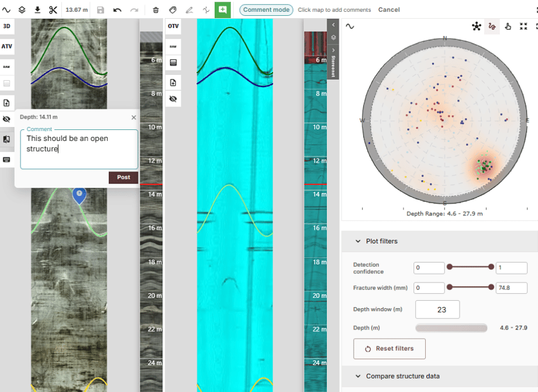Click the greyed filter icon in ATV sidebar

[x=7, y=84]
